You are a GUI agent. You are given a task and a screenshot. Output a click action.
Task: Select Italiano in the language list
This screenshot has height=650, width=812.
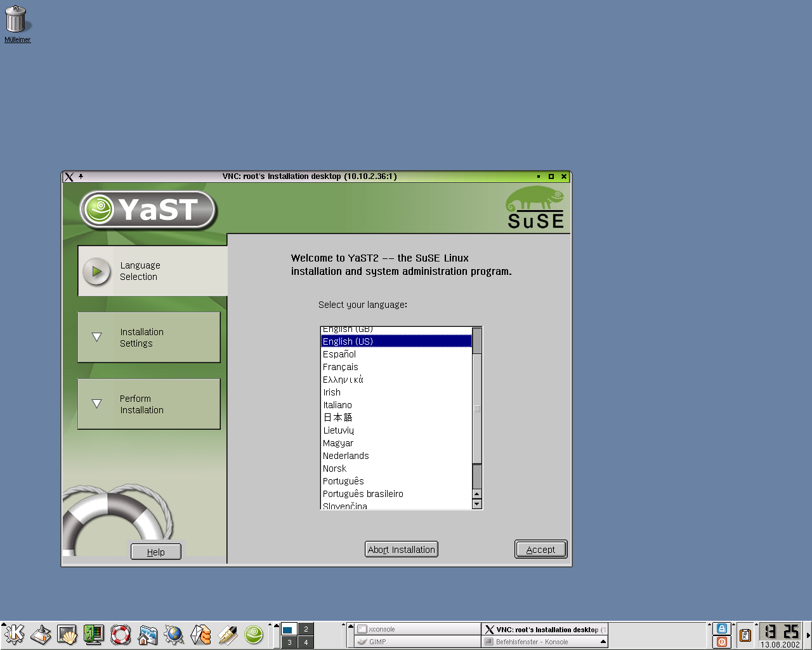tap(396, 405)
